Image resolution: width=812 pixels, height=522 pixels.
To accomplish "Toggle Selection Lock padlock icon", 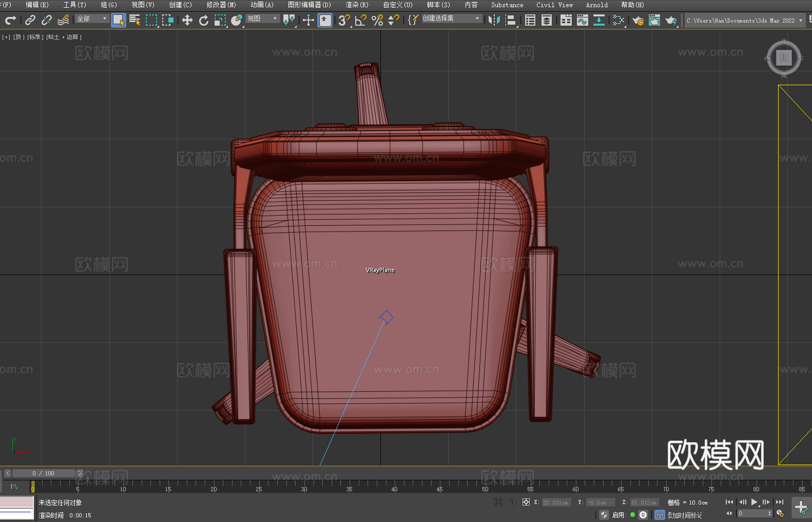I will click(512, 502).
